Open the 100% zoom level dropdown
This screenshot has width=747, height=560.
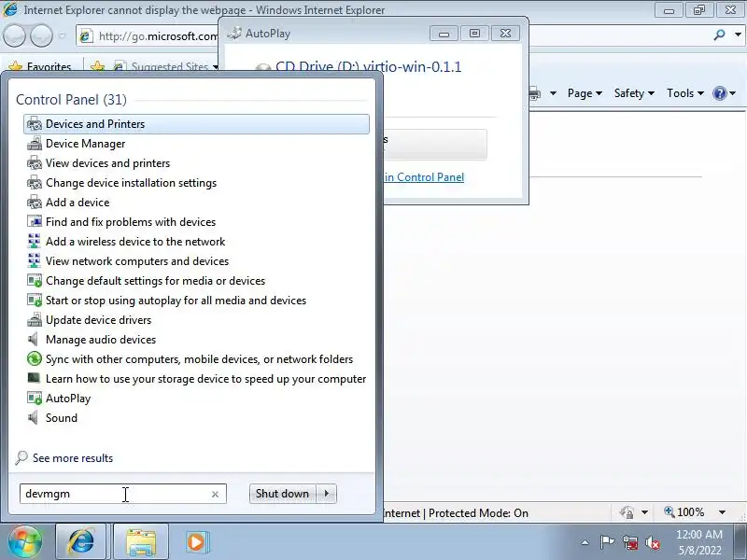[x=722, y=512]
